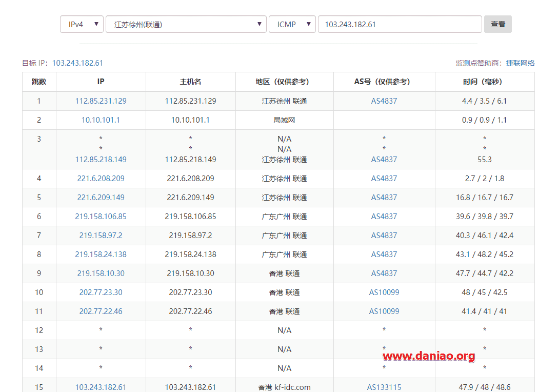The width and height of the screenshot is (538, 392).
Task: Expand the 江苏徐州(联通) node dropdown
Action: [186, 24]
